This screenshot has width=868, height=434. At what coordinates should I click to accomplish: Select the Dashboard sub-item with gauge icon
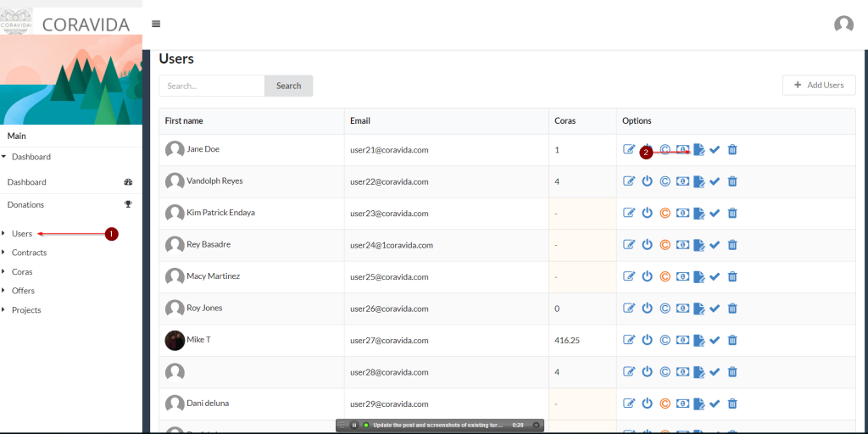pos(27,182)
